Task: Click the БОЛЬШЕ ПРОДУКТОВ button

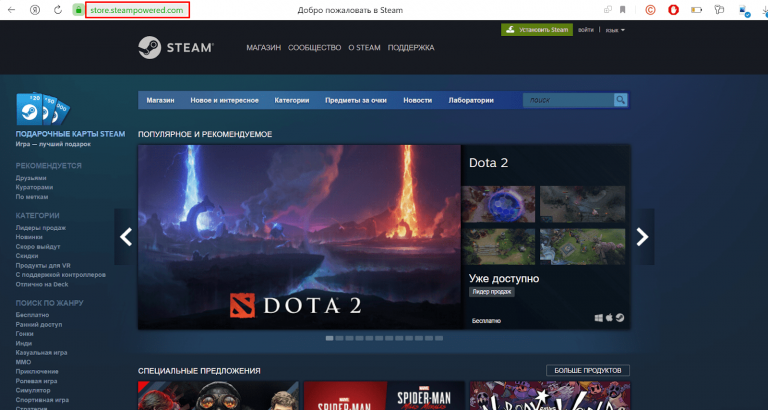Action: coord(588,370)
